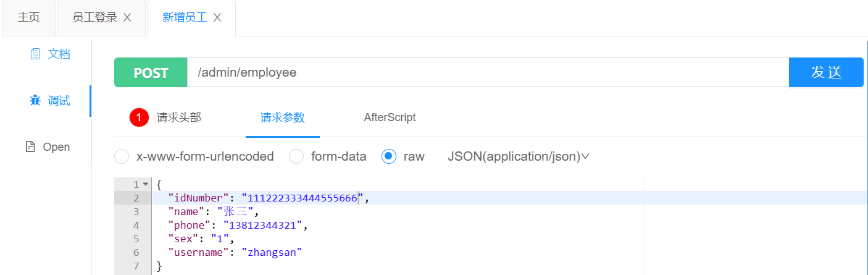Viewport: 868px width, 275px height.
Task: Collapse the JSON fold arrow on line 1
Action: pyautogui.click(x=145, y=184)
